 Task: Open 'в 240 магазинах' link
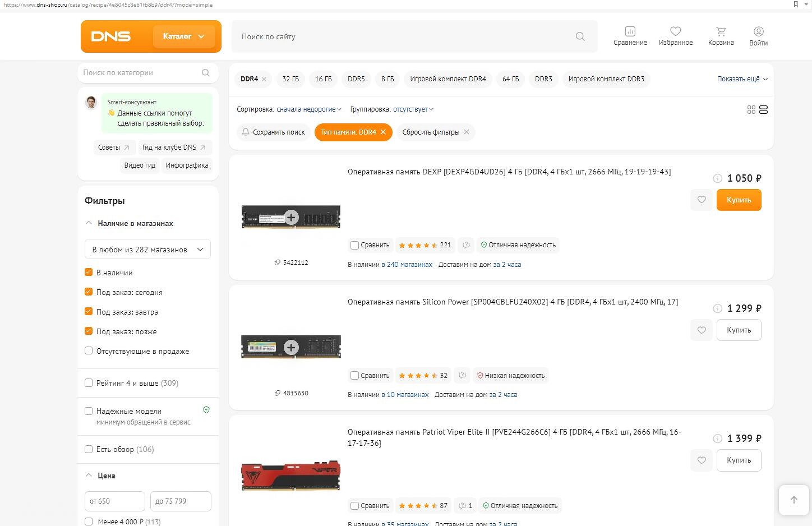point(407,265)
